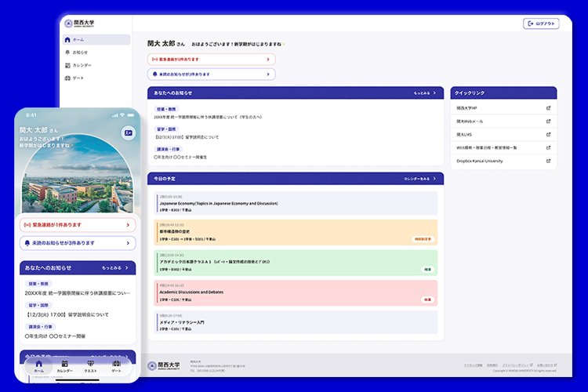Click the round language switch icon on the phone
Image resolution: width=588 pixels, height=392 pixels.
129,132
